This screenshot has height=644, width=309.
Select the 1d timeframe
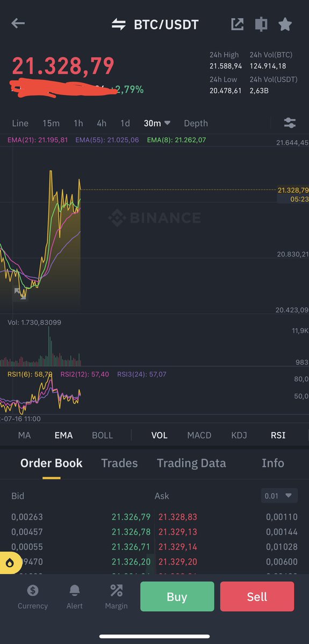(125, 123)
